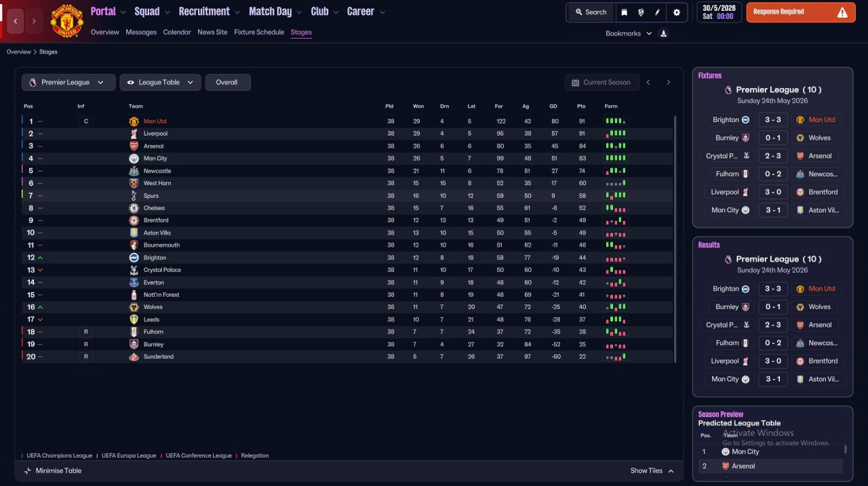Viewport: 868px width, 486px height.
Task: Expand the Club menu chevron
Action: 335,12
